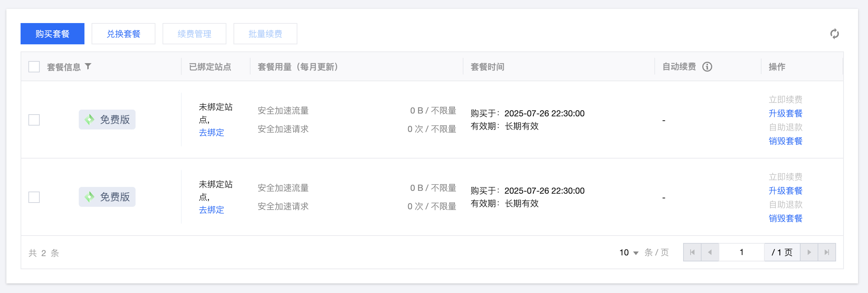Check the second 免费版 row checkbox

pos(34,197)
